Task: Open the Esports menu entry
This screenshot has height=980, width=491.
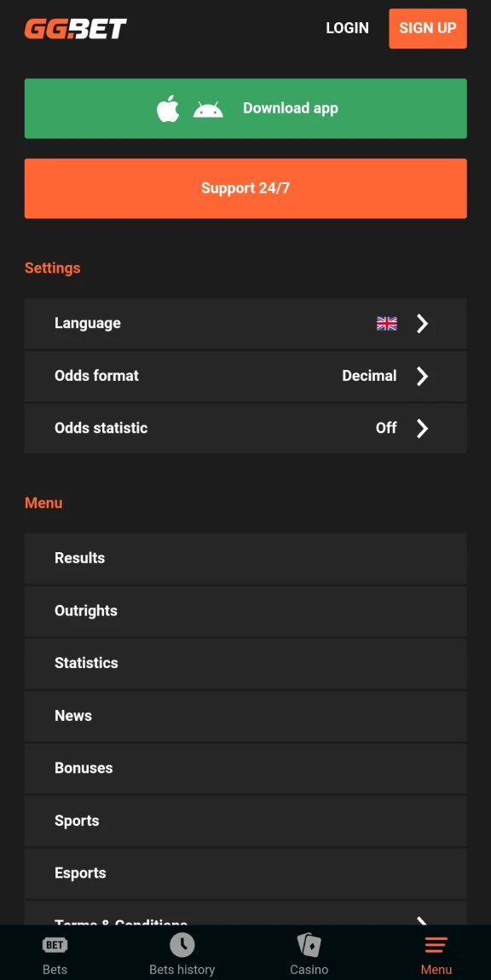Action: (245, 873)
